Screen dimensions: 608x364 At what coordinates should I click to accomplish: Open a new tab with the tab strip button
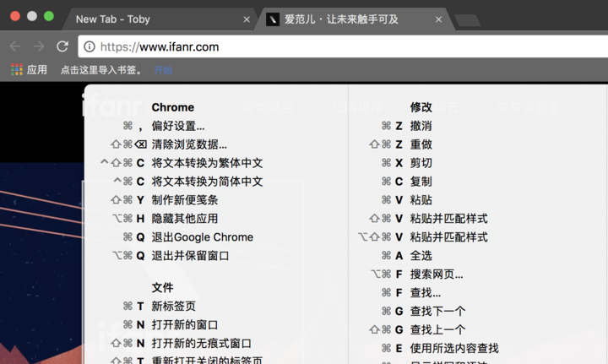468,20
